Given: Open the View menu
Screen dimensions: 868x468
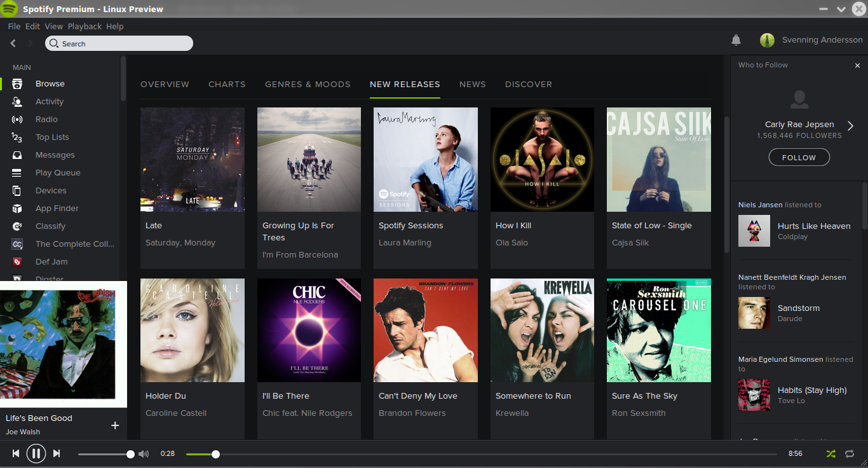Looking at the screenshot, I should click(x=53, y=27).
